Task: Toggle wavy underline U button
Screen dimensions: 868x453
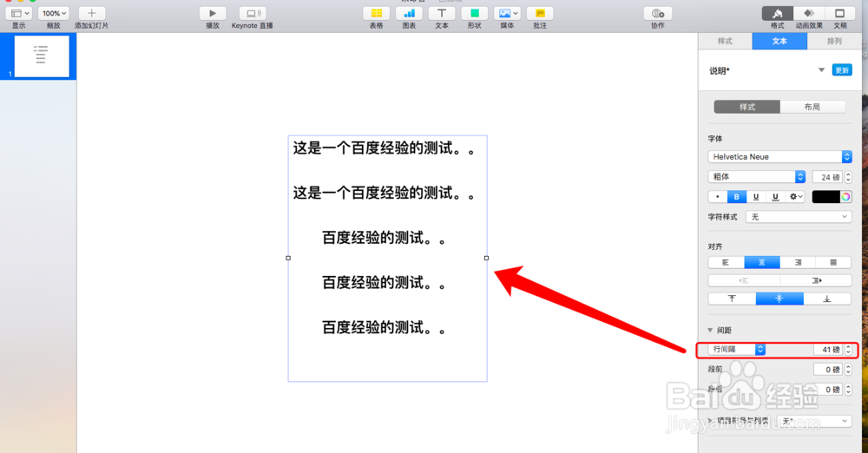Action: (x=775, y=197)
